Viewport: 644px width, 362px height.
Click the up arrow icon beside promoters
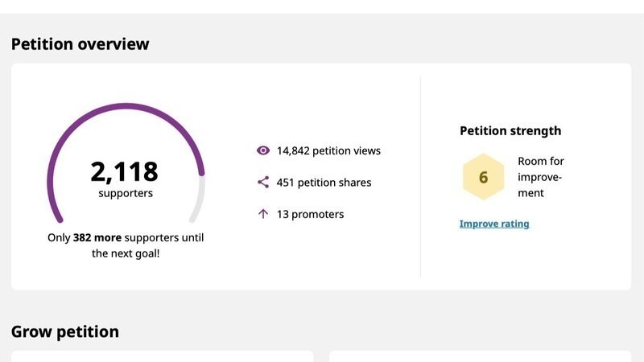pos(262,214)
